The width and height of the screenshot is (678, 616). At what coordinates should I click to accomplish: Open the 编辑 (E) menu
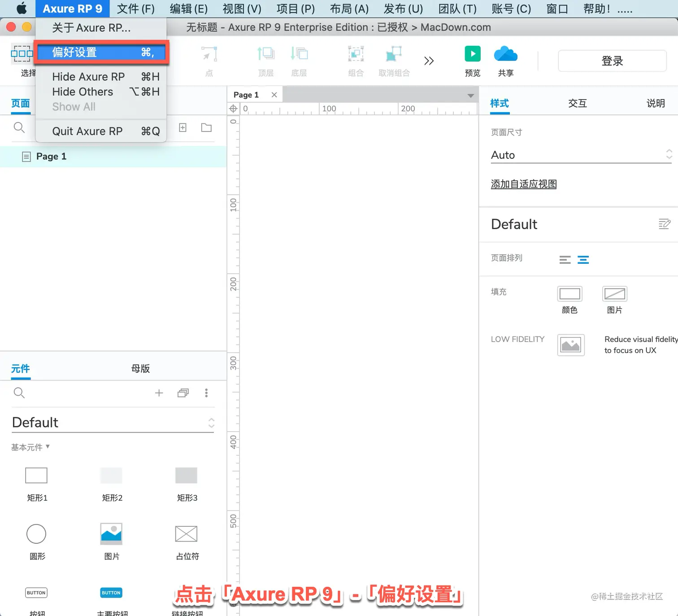[x=188, y=9]
